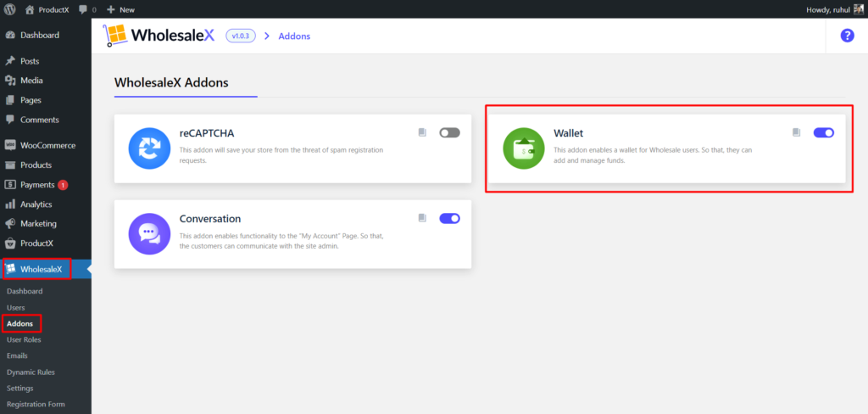868x414 pixels.
Task: Click the pushpin Posts icon
Action: 10,61
